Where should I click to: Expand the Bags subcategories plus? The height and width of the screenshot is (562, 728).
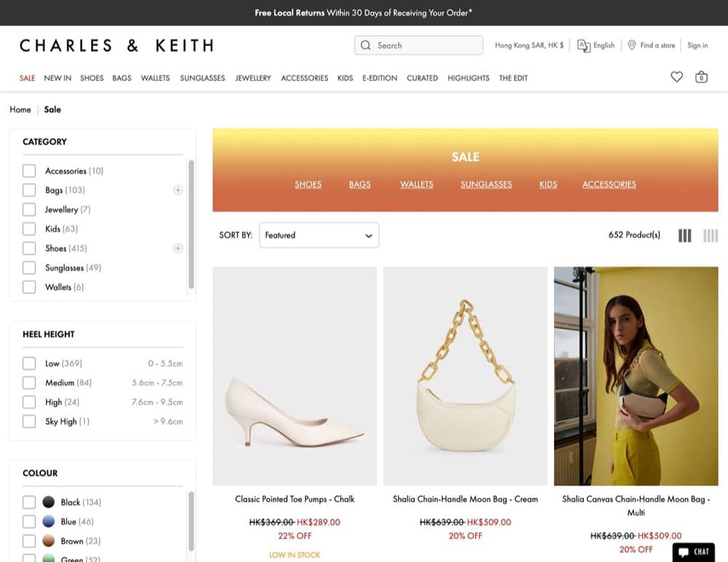(178, 191)
